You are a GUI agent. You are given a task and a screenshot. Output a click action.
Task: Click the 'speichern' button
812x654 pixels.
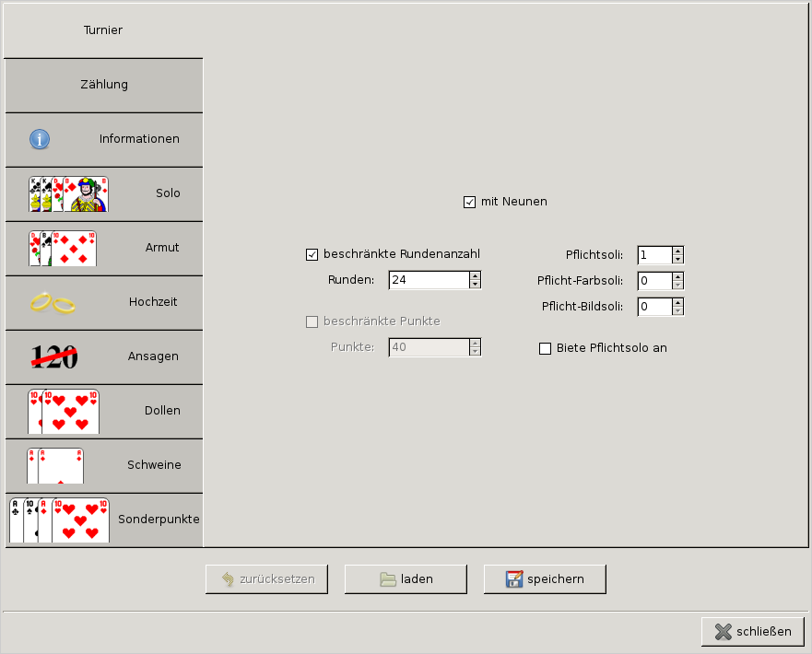tap(545, 579)
